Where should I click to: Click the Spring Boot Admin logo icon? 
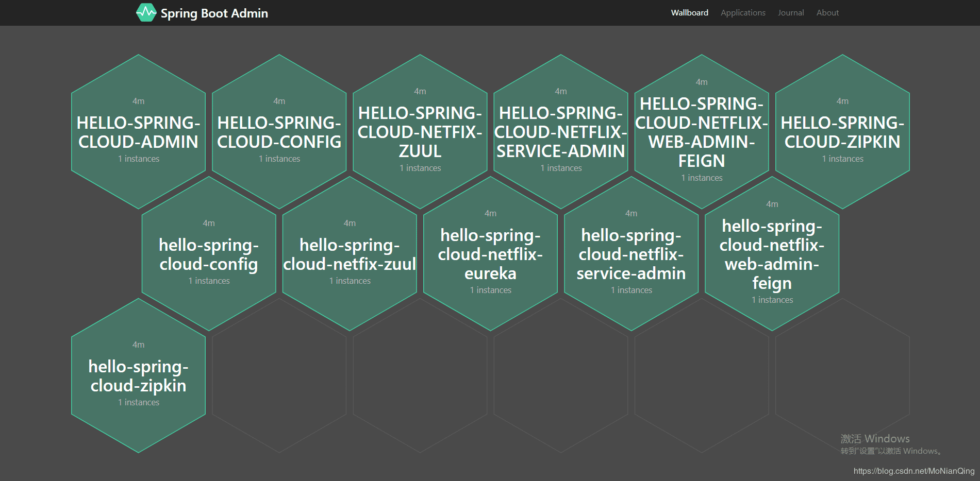pyautogui.click(x=146, y=12)
